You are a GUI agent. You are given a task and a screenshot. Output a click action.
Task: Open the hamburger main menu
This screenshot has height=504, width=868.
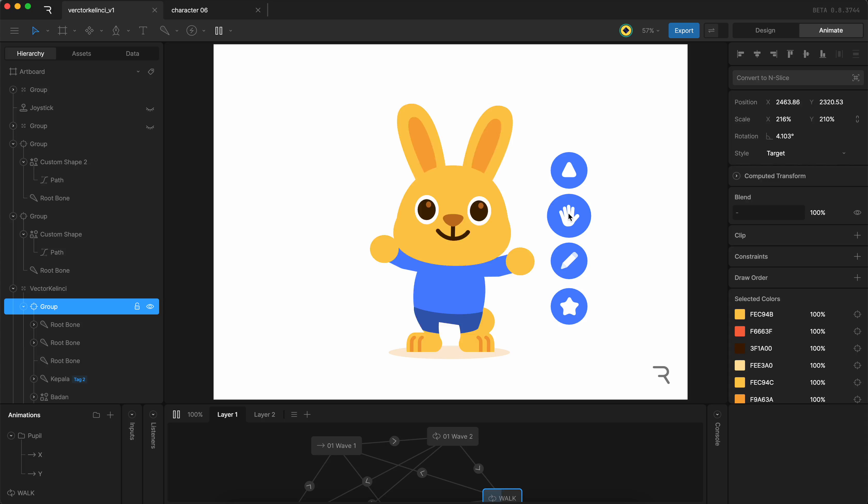14,31
